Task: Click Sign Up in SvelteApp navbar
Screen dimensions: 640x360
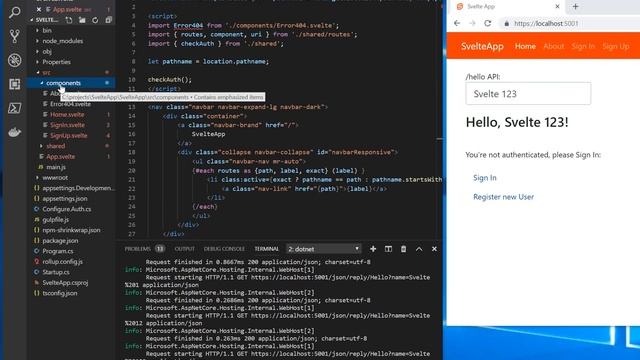Action: click(616, 47)
